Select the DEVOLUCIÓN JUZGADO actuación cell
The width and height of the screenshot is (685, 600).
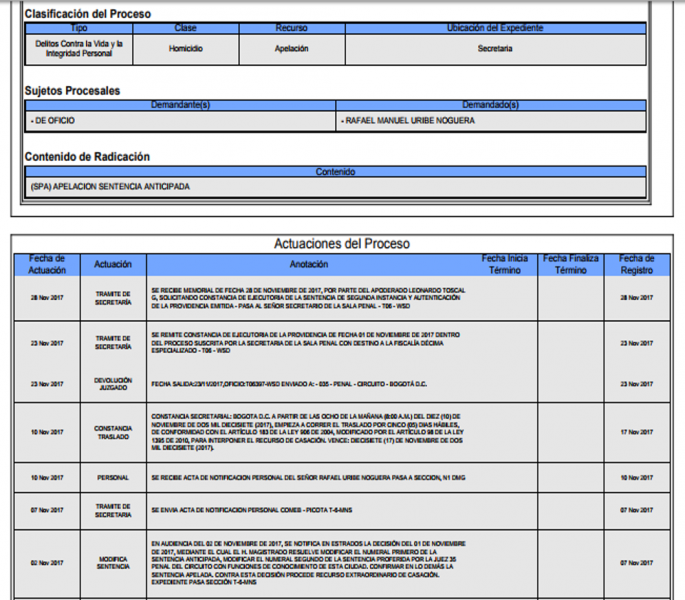pos(112,384)
